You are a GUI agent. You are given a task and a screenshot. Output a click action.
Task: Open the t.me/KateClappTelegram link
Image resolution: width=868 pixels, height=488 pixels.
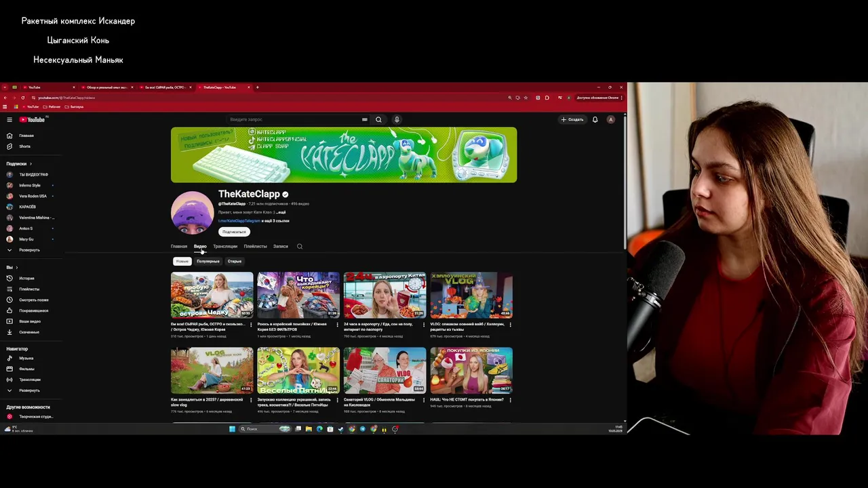point(239,221)
